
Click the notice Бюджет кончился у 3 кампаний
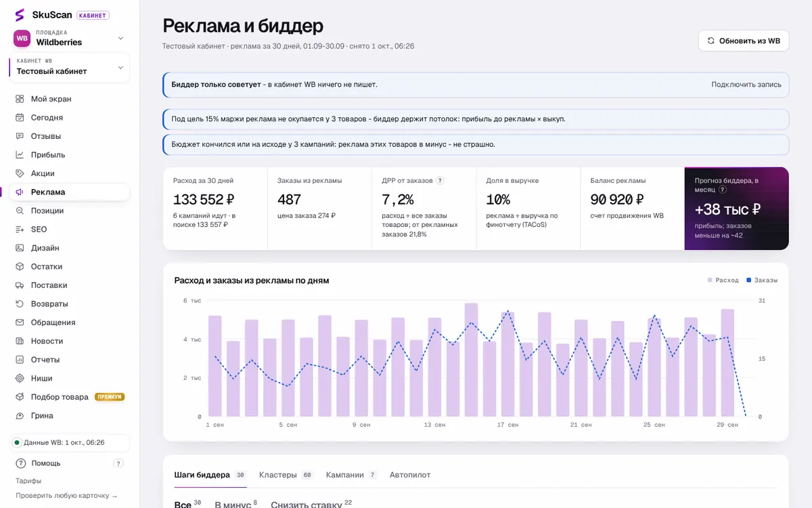tap(476, 144)
